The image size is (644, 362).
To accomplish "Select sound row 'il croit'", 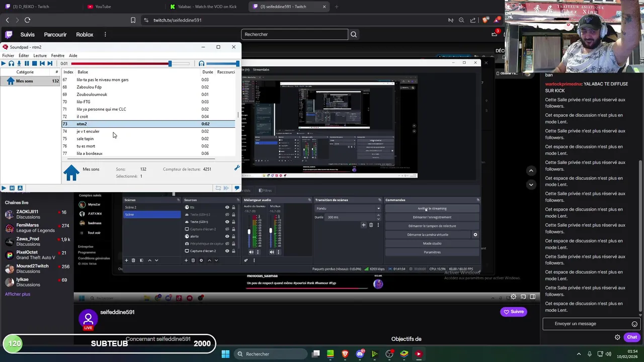I will (148, 117).
